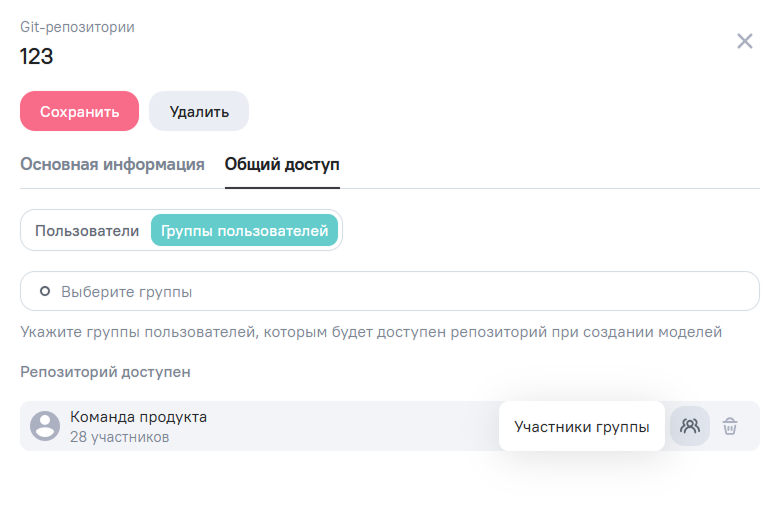The height and width of the screenshot is (510, 781).
Task: Select the Команда продукта group name
Action: coord(138,417)
